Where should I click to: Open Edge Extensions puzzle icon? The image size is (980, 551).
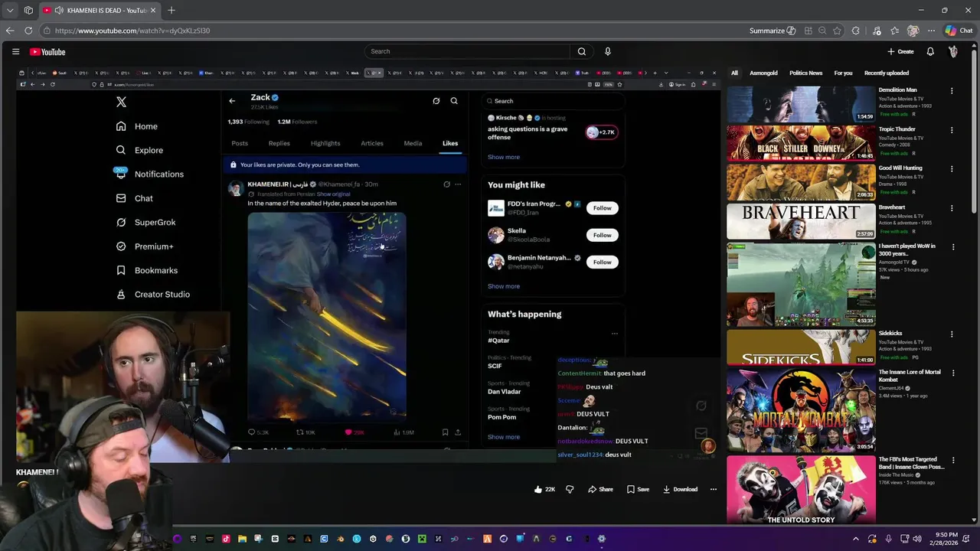click(855, 31)
